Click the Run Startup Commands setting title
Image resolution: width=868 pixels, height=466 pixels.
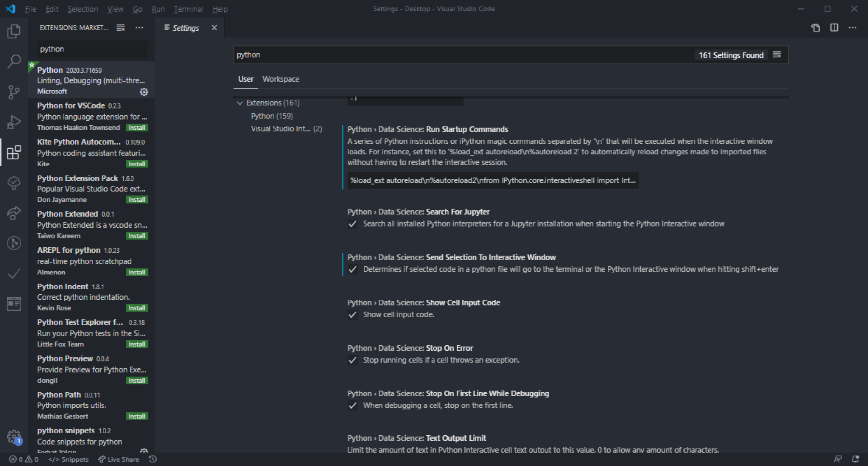pos(428,130)
